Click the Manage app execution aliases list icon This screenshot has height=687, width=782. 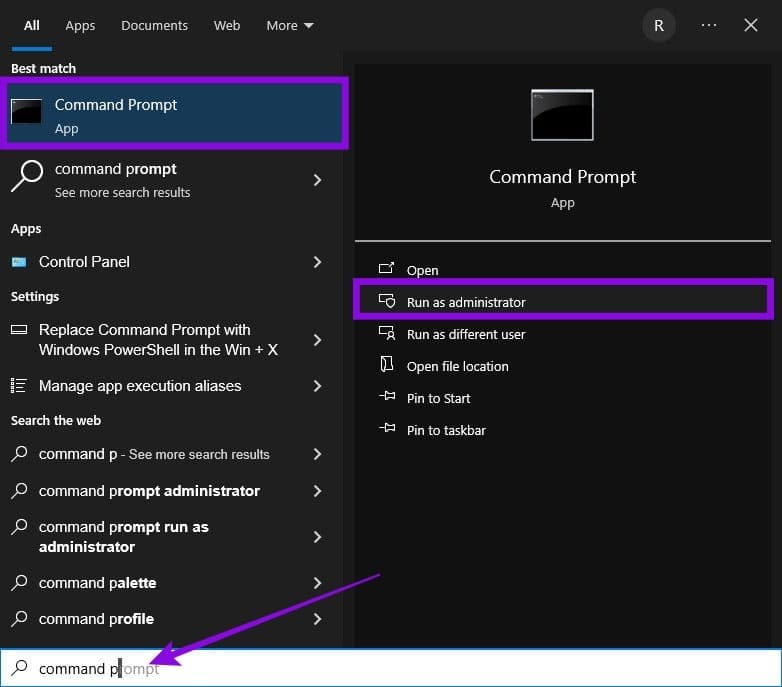coord(18,385)
